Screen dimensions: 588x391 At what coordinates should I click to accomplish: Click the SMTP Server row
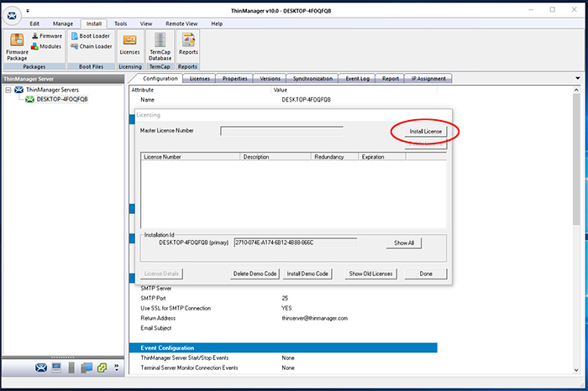tap(284, 289)
